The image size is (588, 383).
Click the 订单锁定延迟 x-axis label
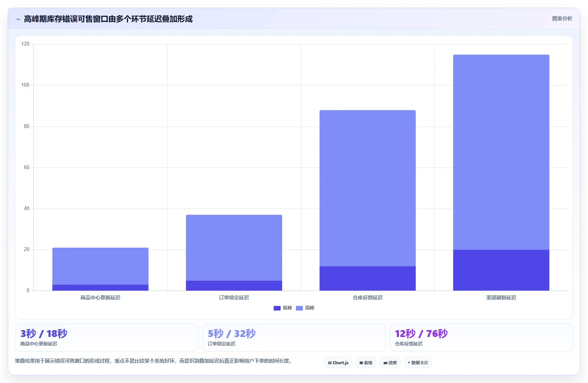[x=234, y=298]
